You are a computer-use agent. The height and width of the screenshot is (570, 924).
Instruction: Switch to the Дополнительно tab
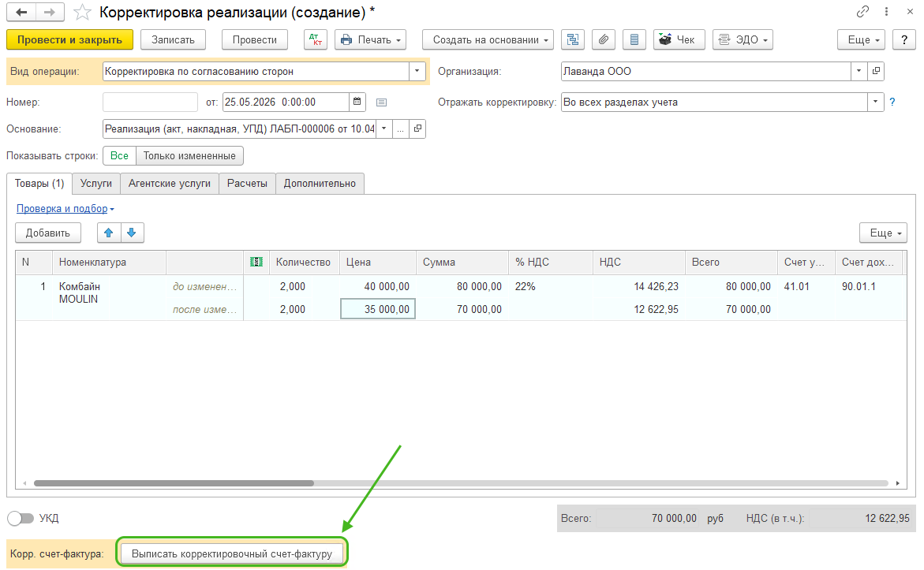click(320, 183)
